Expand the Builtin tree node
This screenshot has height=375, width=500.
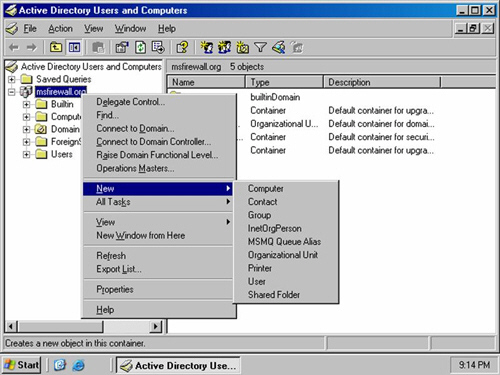coord(27,104)
